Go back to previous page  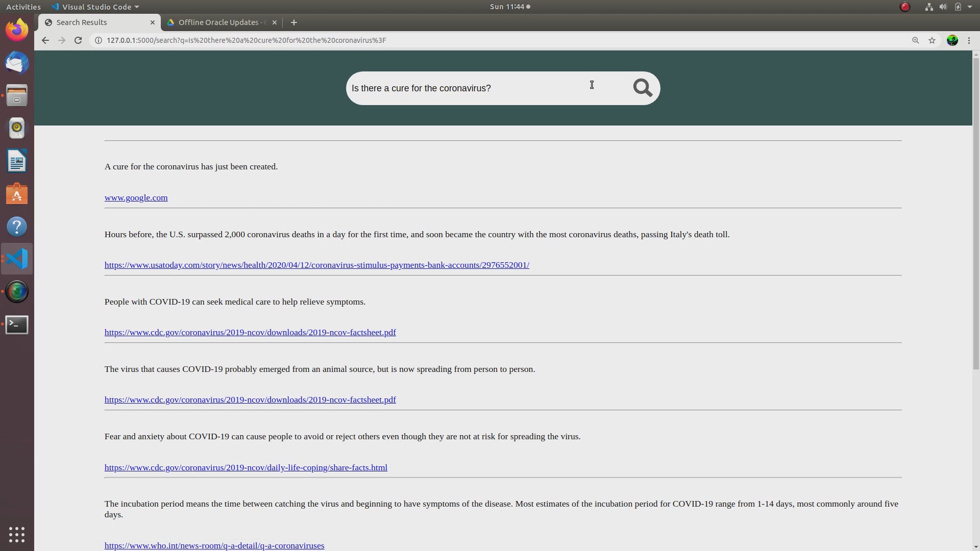(45, 40)
